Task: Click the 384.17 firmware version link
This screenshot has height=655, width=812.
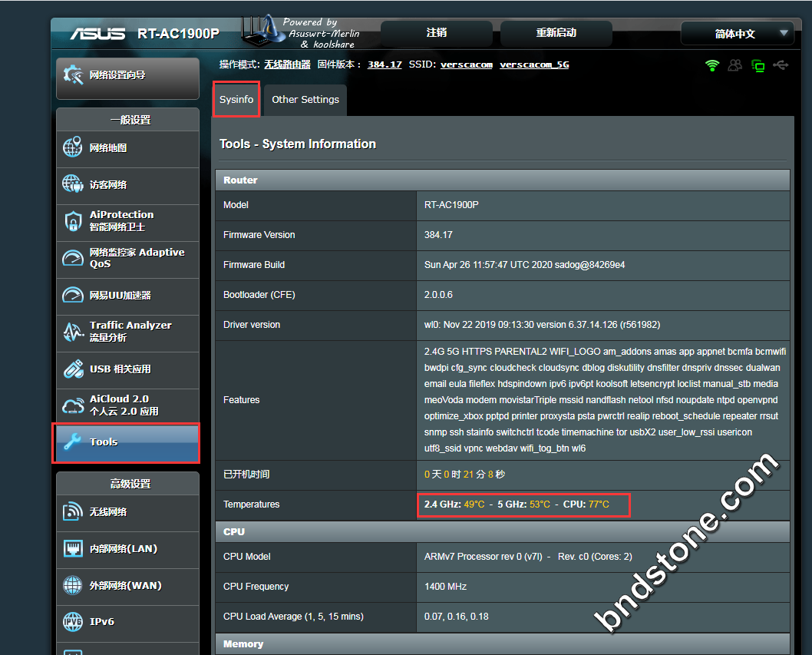Action: (x=385, y=65)
